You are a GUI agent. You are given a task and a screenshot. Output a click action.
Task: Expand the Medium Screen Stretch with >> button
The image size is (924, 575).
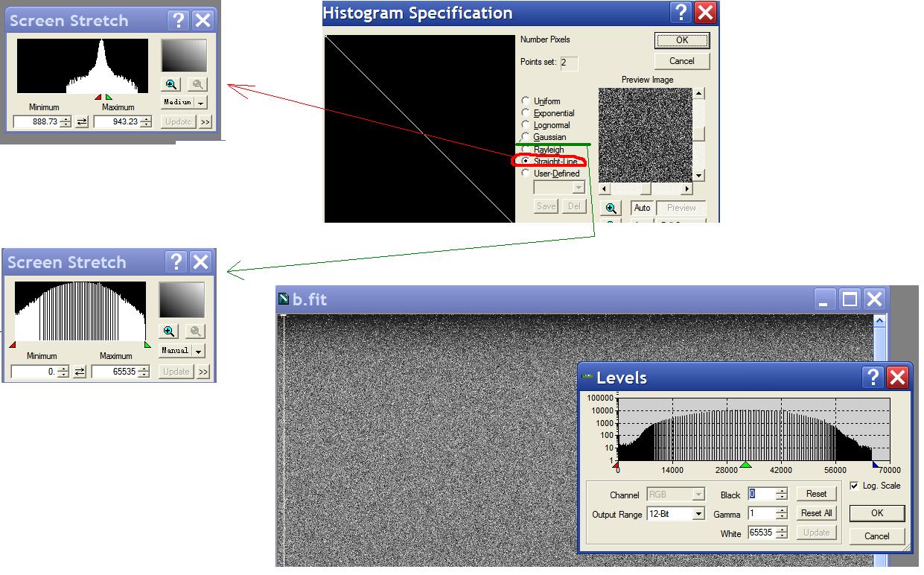click(205, 122)
